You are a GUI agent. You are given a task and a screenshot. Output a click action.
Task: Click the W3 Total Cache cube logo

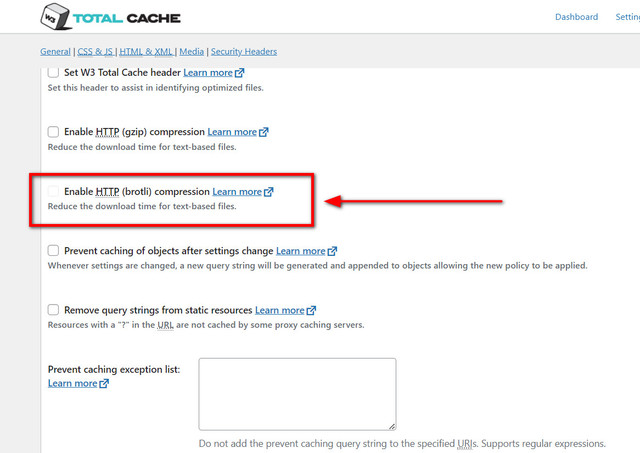tap(56, 17)
